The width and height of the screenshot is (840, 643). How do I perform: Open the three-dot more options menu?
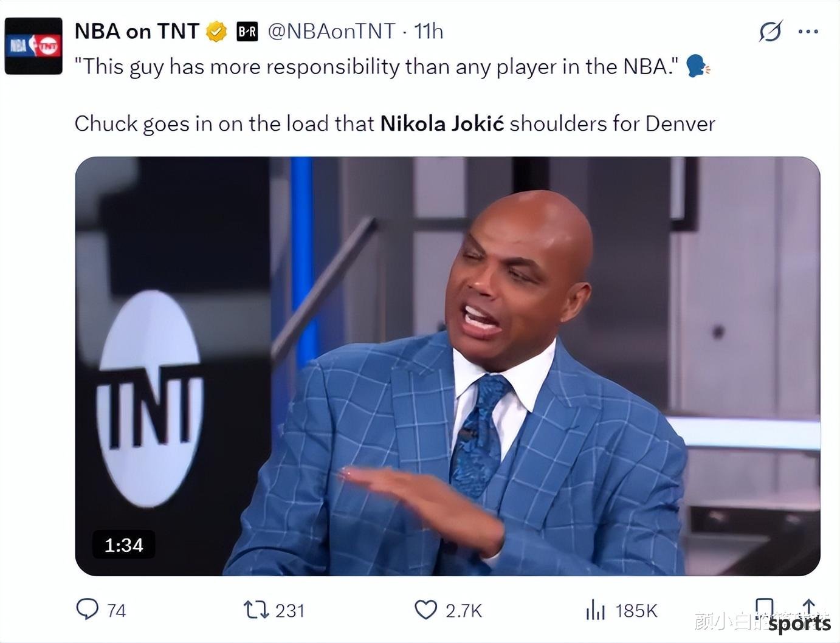808,32
